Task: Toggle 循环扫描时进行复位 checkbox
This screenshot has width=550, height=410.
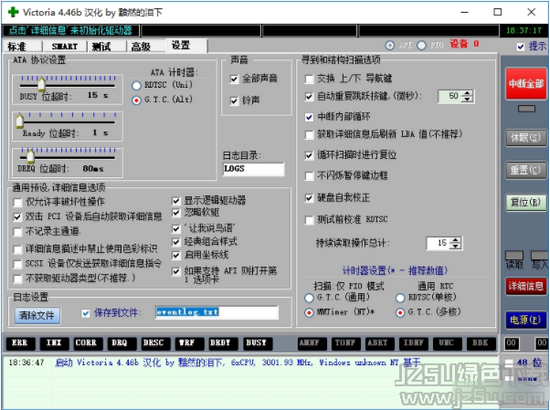Action: 309,155
